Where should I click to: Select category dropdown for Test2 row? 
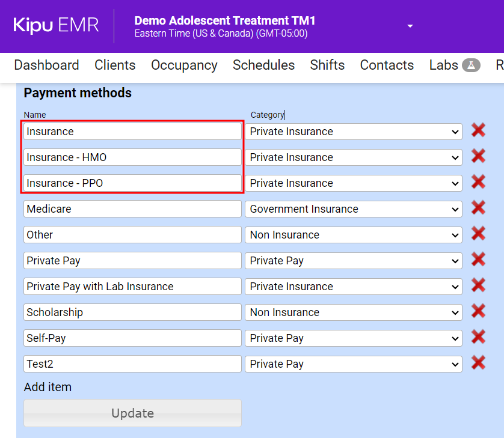[x=353, y=364]
